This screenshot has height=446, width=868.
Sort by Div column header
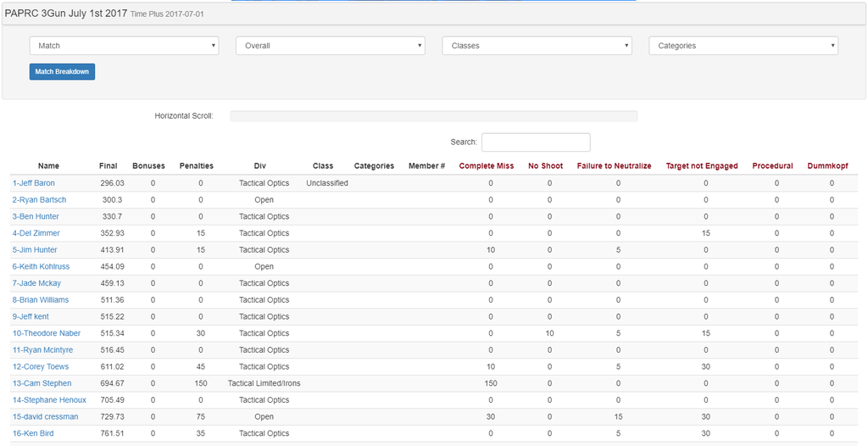tap(260, 165)
